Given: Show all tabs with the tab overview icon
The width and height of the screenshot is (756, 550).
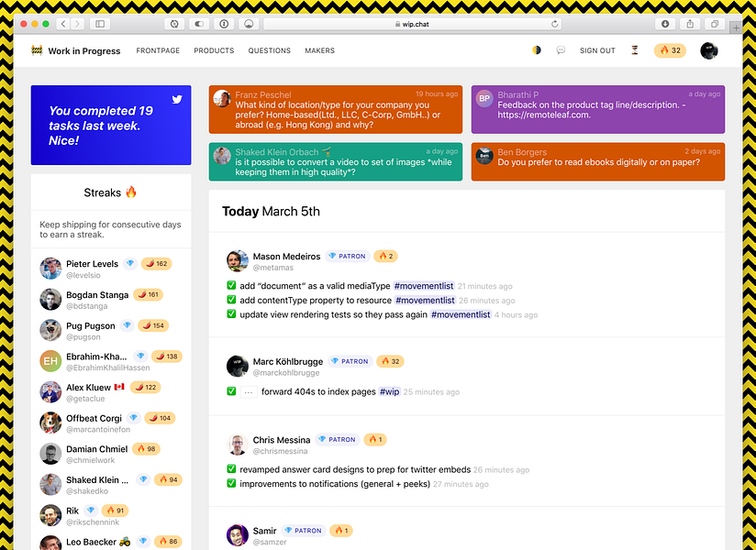Looking at the screenshot, I should tap(715, 24).
